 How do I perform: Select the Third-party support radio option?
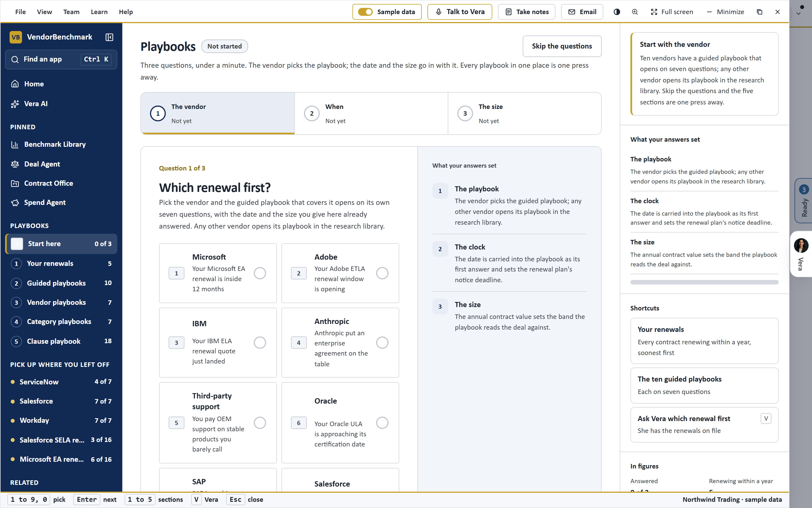coord(260,423)
